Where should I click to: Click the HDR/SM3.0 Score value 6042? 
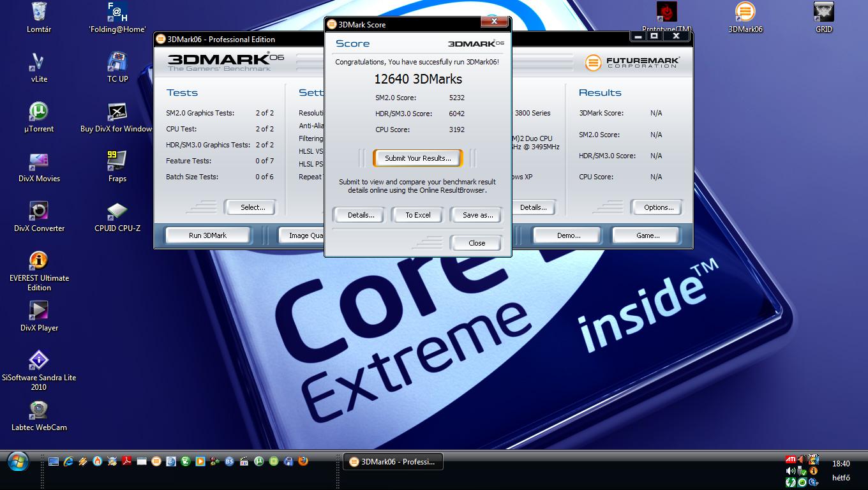(x=456, y=114)
